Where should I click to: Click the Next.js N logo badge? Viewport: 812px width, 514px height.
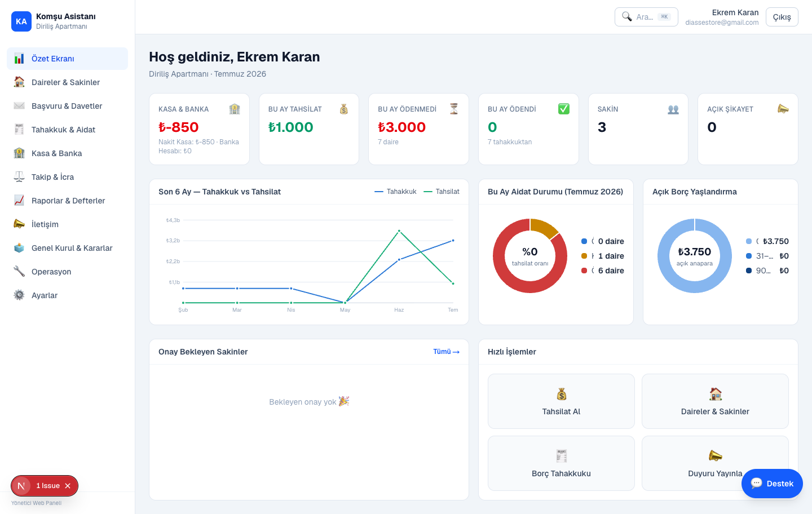click(21, 486)
